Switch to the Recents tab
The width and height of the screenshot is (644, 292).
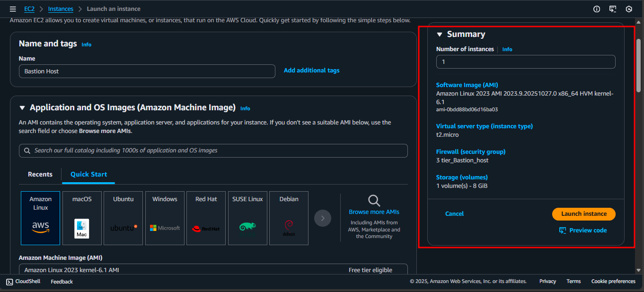(40, 174)
